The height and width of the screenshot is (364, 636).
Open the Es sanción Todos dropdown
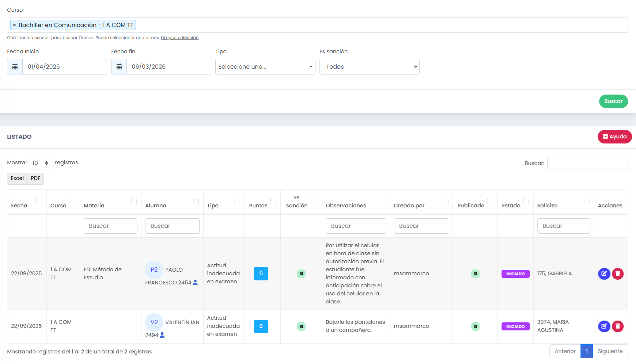[370, 67]
